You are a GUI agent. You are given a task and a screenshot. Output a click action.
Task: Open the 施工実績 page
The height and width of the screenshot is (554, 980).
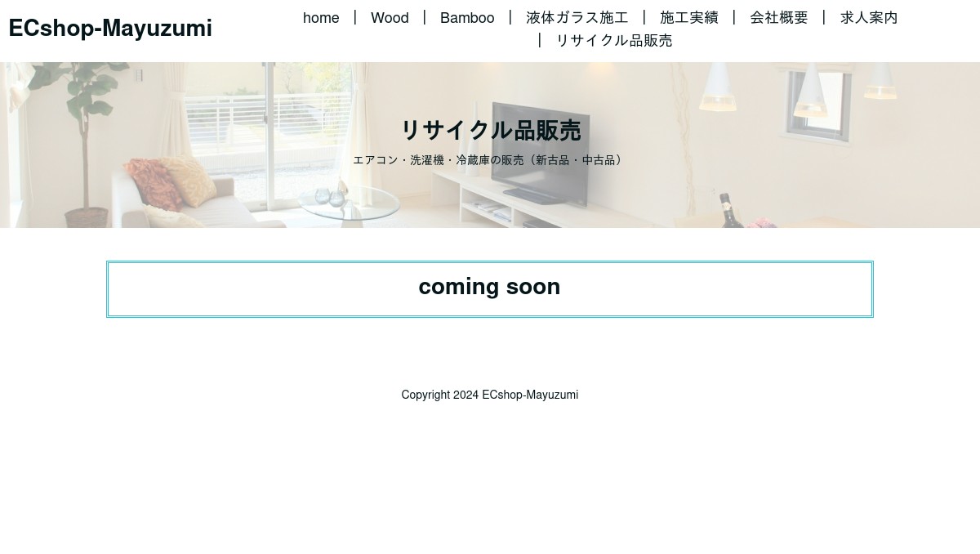(x=689, y=17)
